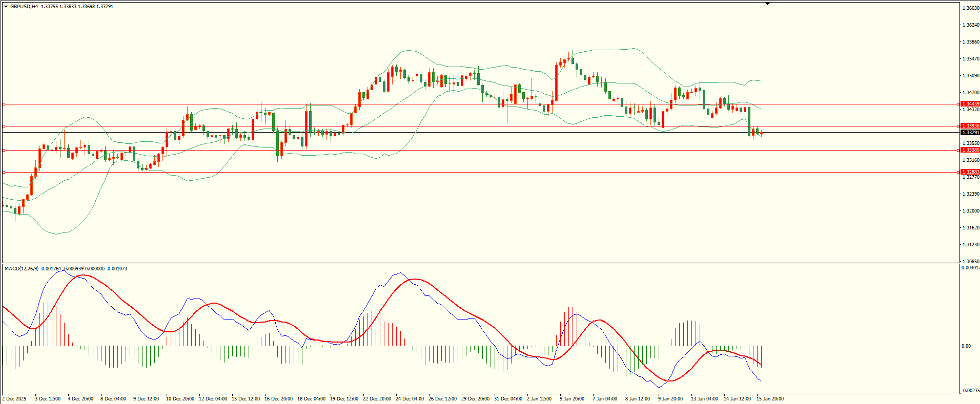Image resolution: width=980 pixels, height=404 pixels.
Task: Click the 1.36630 price scale label
Action: point(970,8)
